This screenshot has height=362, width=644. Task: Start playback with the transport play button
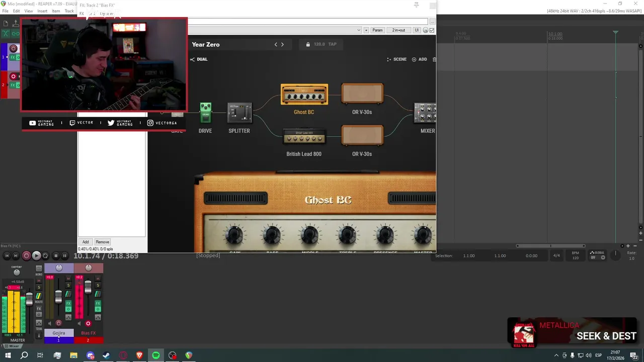36,256
